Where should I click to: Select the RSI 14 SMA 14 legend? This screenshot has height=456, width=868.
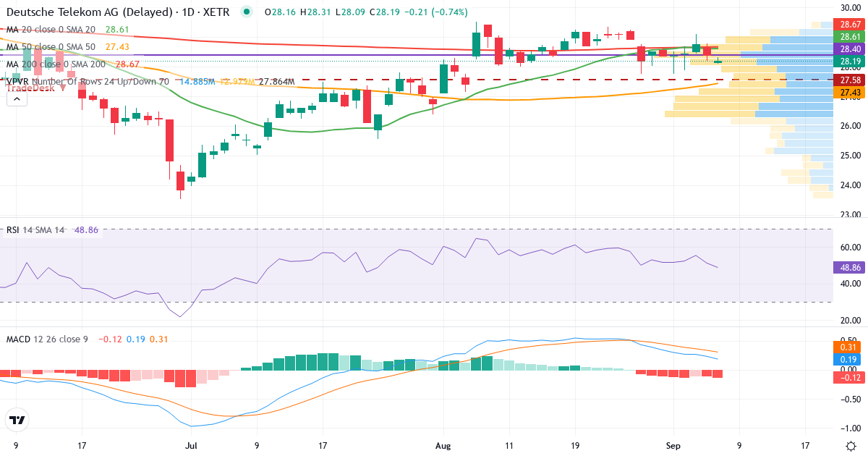(35, 230)
